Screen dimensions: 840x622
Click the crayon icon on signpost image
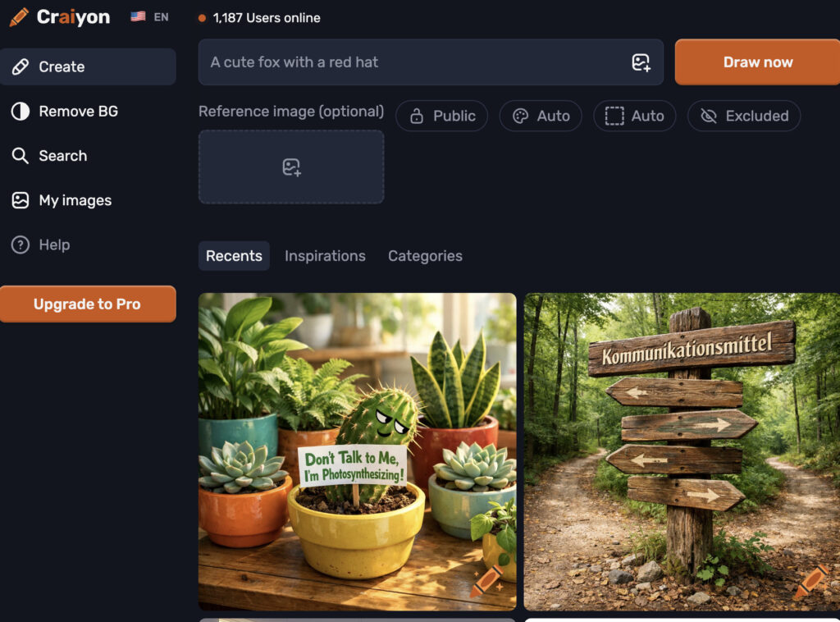click(x=811, y=582)
